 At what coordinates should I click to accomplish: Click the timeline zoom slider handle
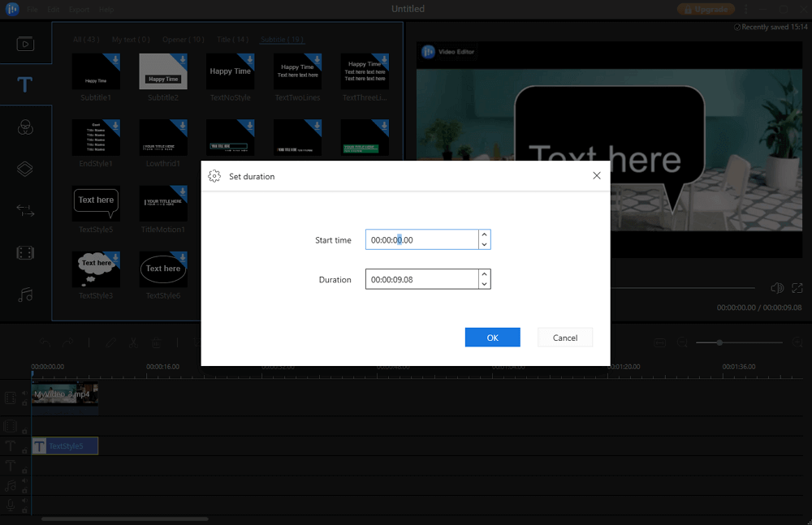(719, 343)
